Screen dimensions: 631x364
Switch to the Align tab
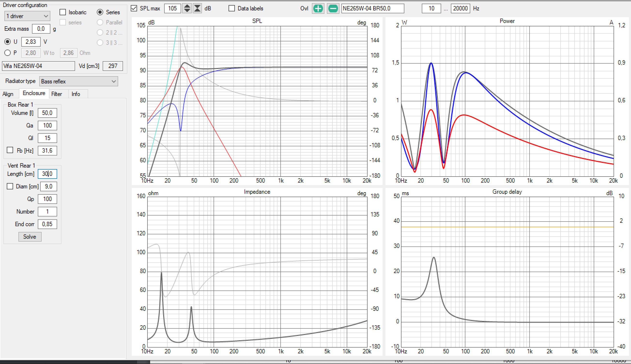pyautogui.click(x=8, y=94)
